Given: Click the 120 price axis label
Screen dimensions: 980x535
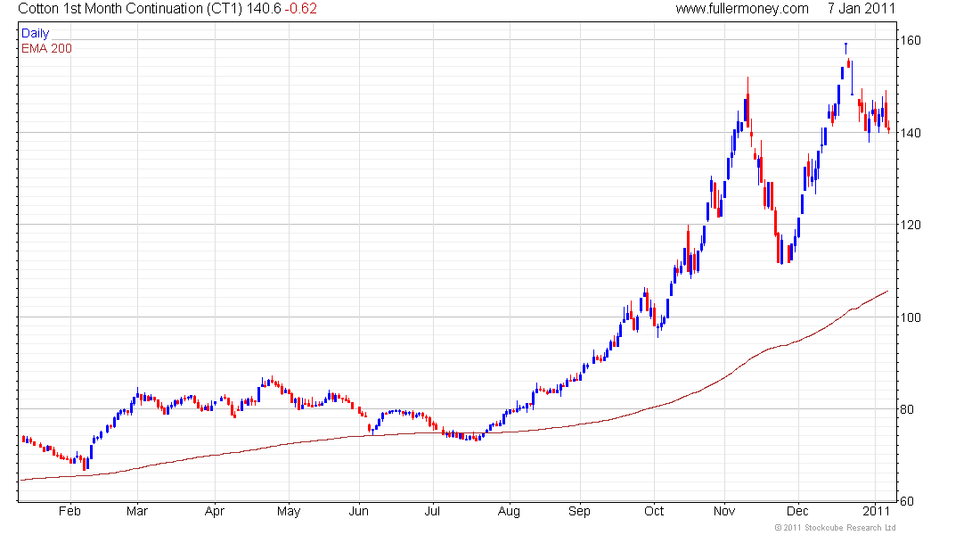Looking at the screenshot, I should 910,226.
